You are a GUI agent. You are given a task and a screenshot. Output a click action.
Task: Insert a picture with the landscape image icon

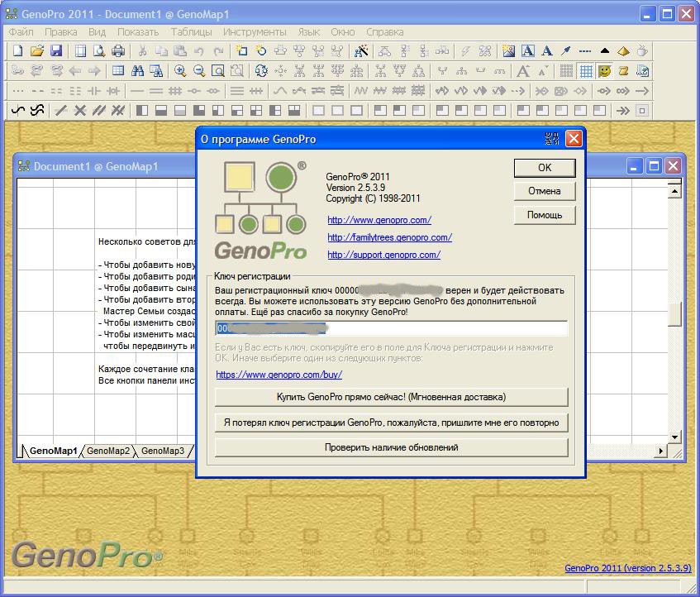508,51
